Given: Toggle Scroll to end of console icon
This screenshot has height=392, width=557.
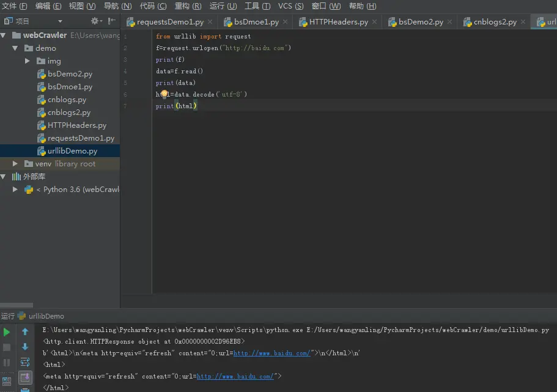Looking at the screenshot, I should coord(25,377).
